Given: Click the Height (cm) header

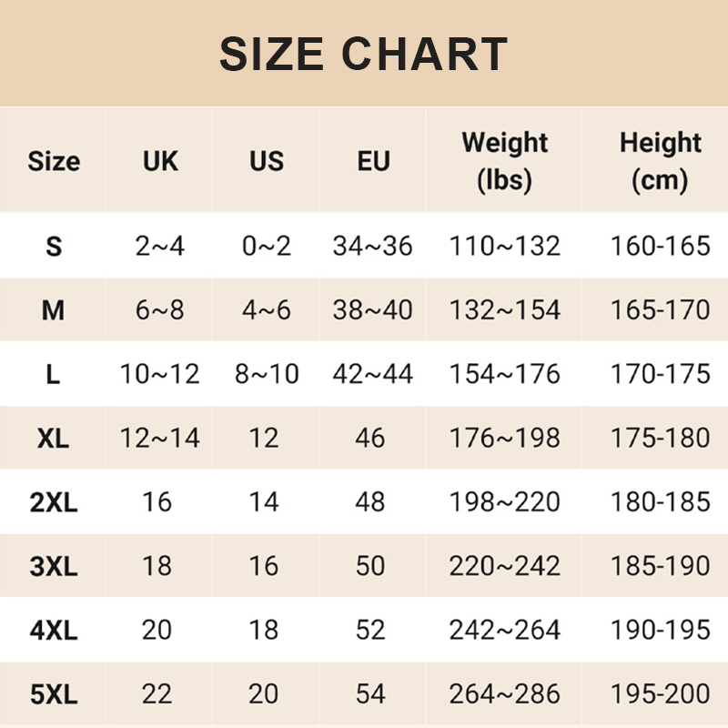Looking at the screenshot, I should (660, 161).
